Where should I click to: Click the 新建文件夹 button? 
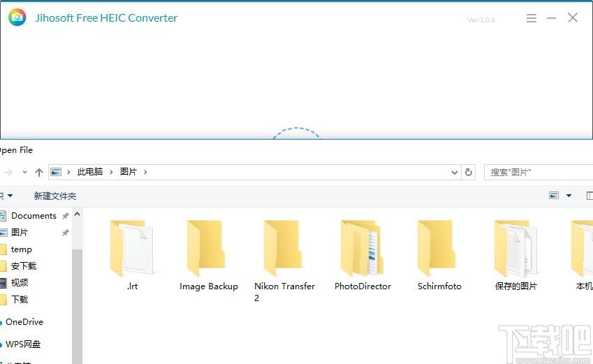click(x=55, y=196)
